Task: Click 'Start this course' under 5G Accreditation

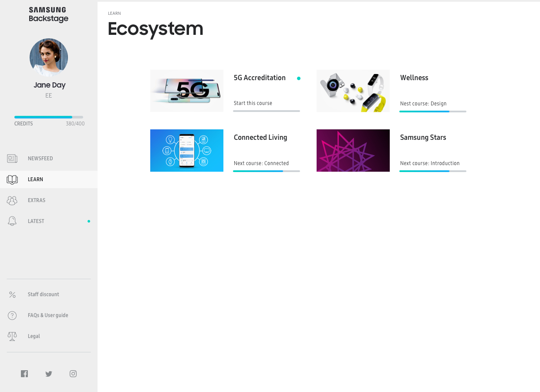Action: pos(253,103)
